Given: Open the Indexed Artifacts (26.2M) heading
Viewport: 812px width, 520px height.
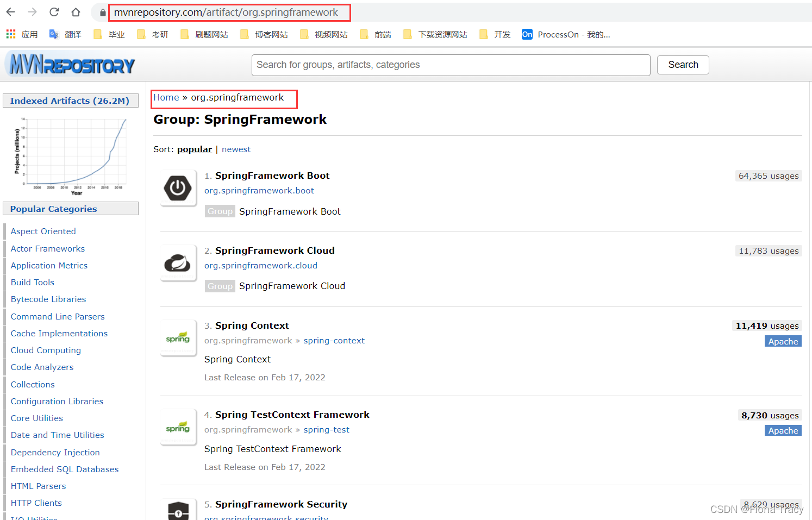Looking at the screenshot, I should pyautogui.click(x=71, y=101).
